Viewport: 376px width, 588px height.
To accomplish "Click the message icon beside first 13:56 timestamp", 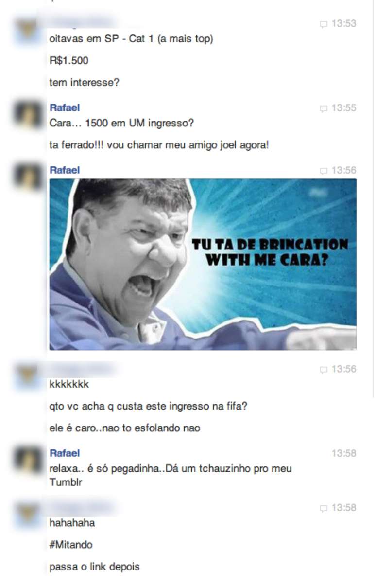I will 324,170.
